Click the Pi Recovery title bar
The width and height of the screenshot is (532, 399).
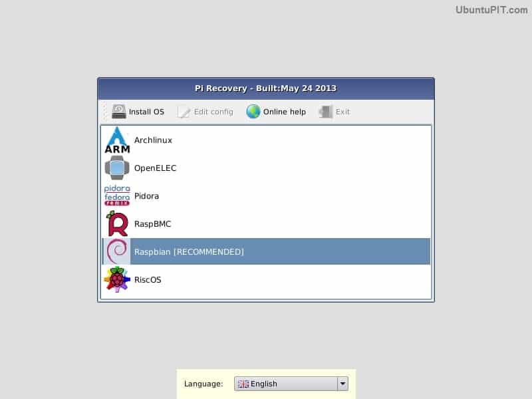click(266, 88)
